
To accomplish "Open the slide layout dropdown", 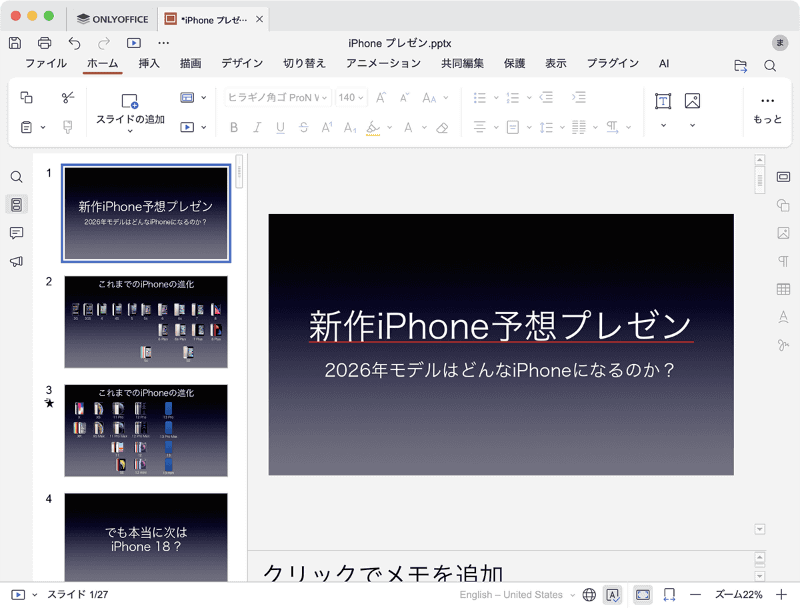I will tap(204, 97).
